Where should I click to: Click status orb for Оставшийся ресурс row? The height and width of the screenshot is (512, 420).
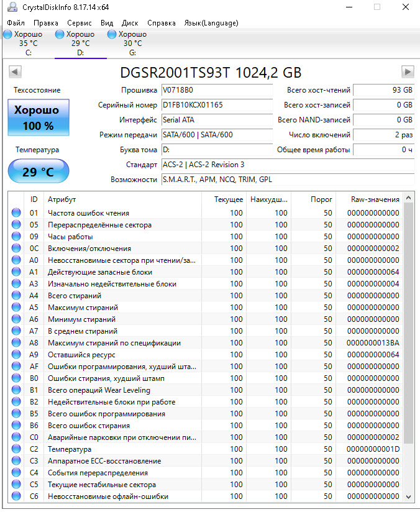tap(16, 354)
